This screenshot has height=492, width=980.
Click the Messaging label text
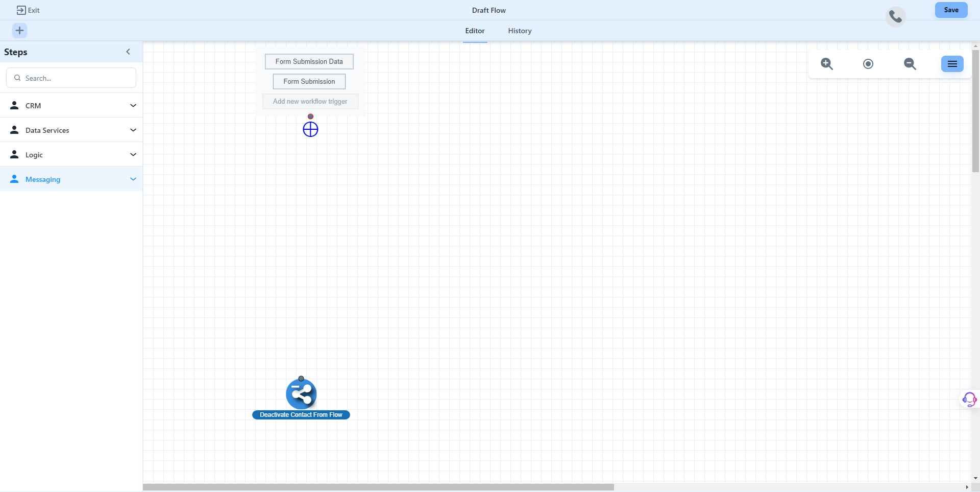click(43, 179)
